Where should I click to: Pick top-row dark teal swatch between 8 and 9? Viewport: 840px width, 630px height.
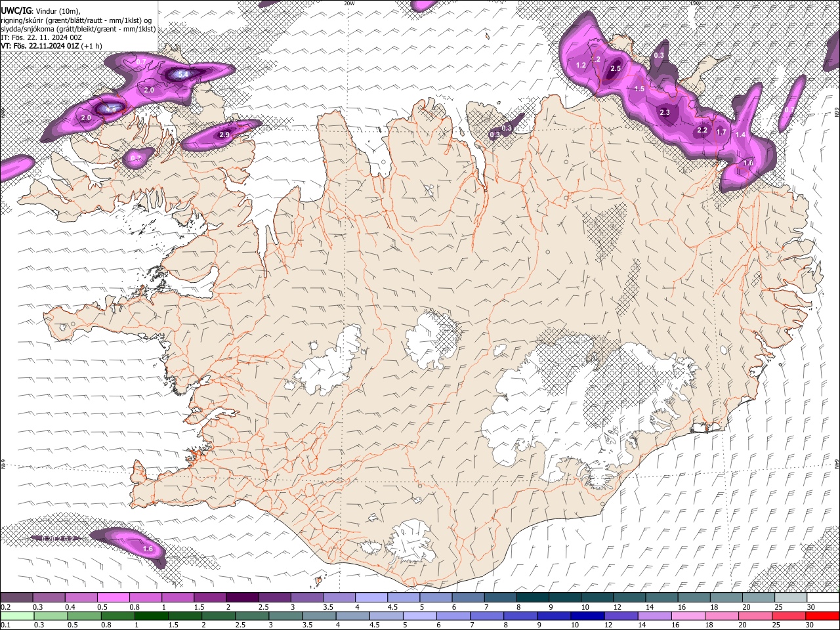pos(532,598)
